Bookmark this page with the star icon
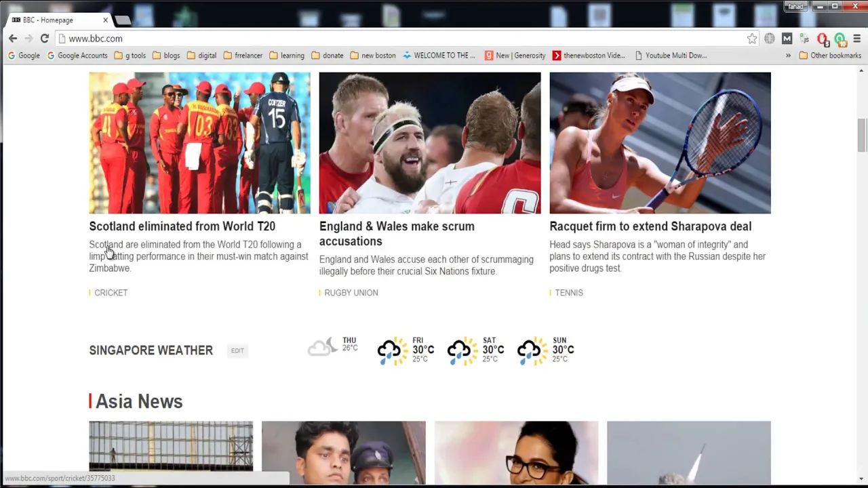Screen dimensions: 868x488 pyautogui.click(x=752, y=39)
